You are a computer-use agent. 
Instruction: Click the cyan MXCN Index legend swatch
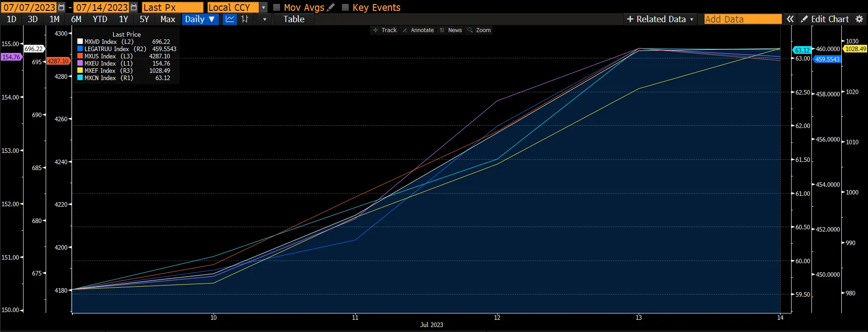point(80,78)
